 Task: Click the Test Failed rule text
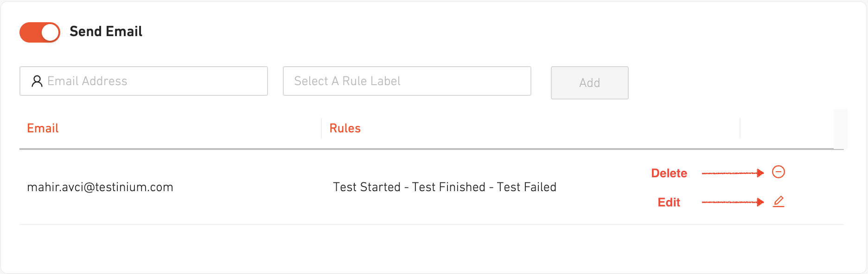(526, 187)
